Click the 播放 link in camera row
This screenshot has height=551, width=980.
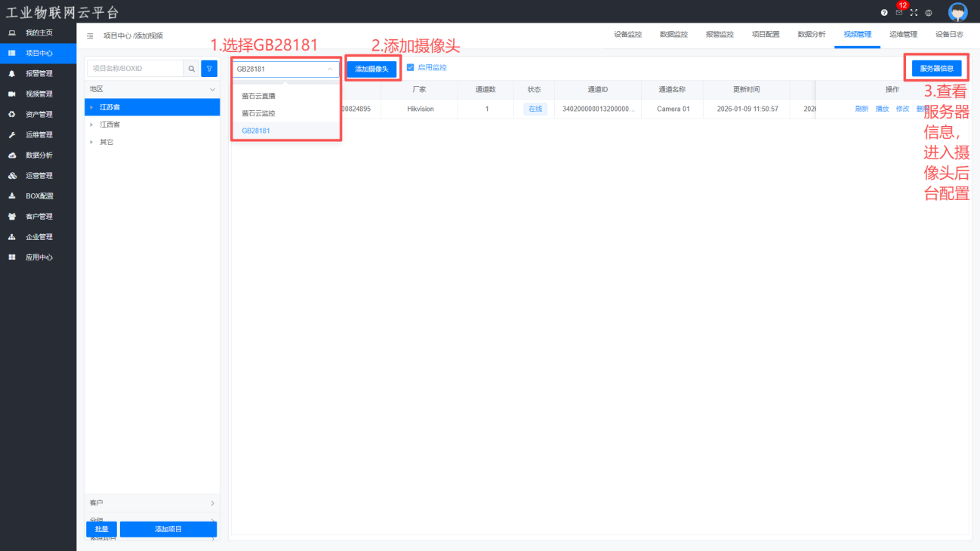pos(882,109)
